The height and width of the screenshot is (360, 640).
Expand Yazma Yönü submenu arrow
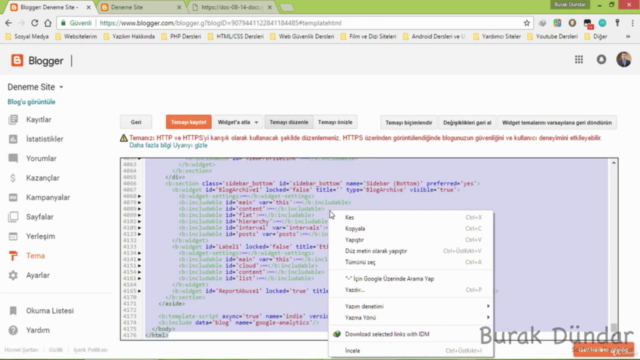(488, 318)
